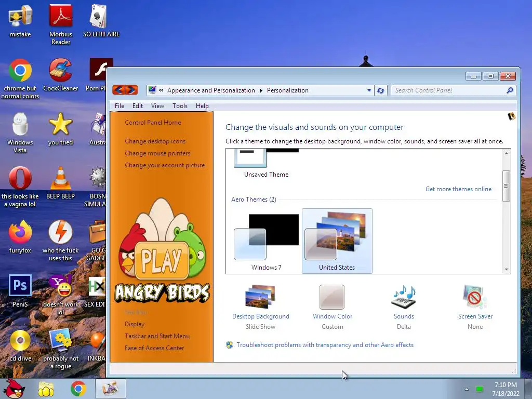Viewport: 532px width, 399px height.
Task: Expand the breadcrumb double-chevron
Action: point(161,90)
